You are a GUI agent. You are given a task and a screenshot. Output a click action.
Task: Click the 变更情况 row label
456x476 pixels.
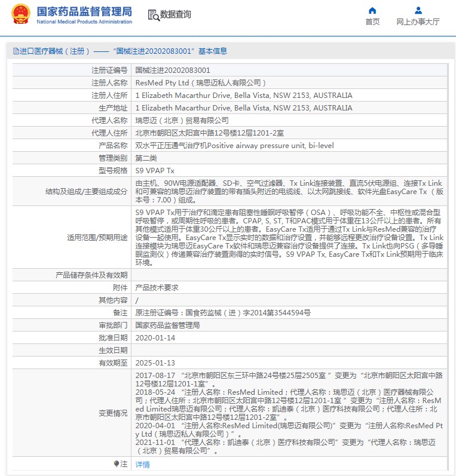click(x=113, y=413)
